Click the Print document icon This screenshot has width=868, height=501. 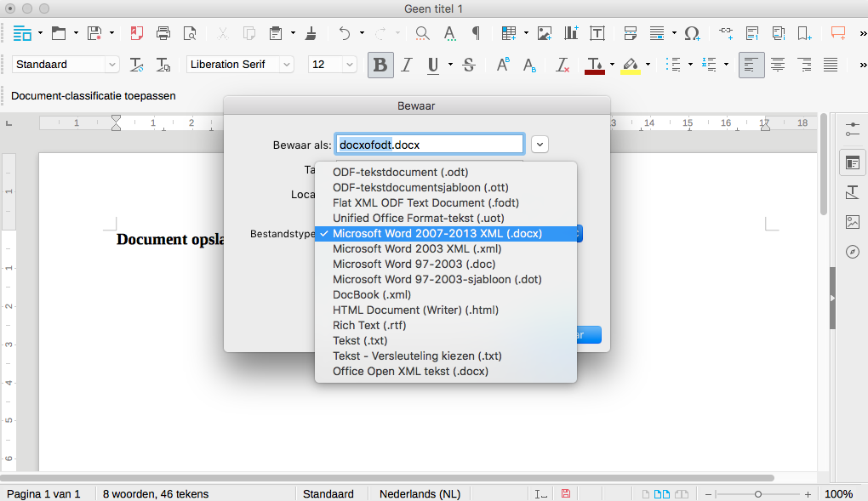[x=163, y=33]
